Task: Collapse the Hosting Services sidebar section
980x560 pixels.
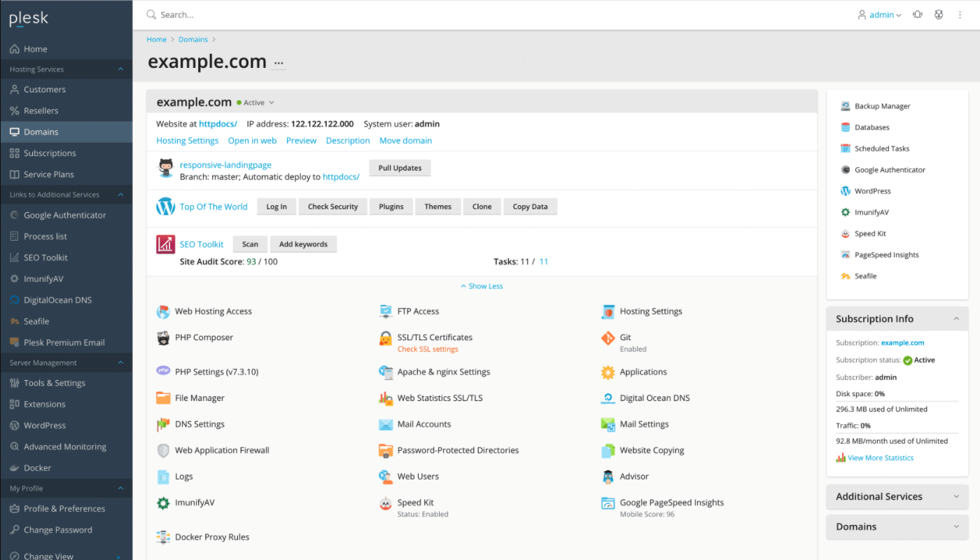Action: point(120,69)
